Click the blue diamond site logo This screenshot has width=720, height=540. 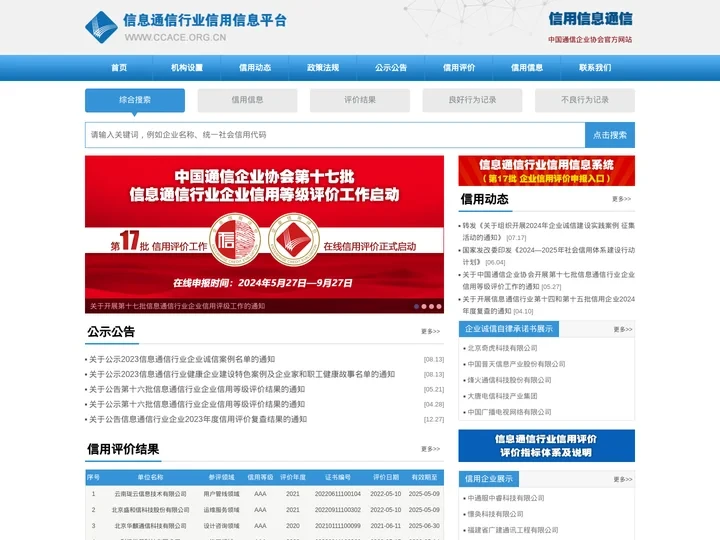coord(101,27)
